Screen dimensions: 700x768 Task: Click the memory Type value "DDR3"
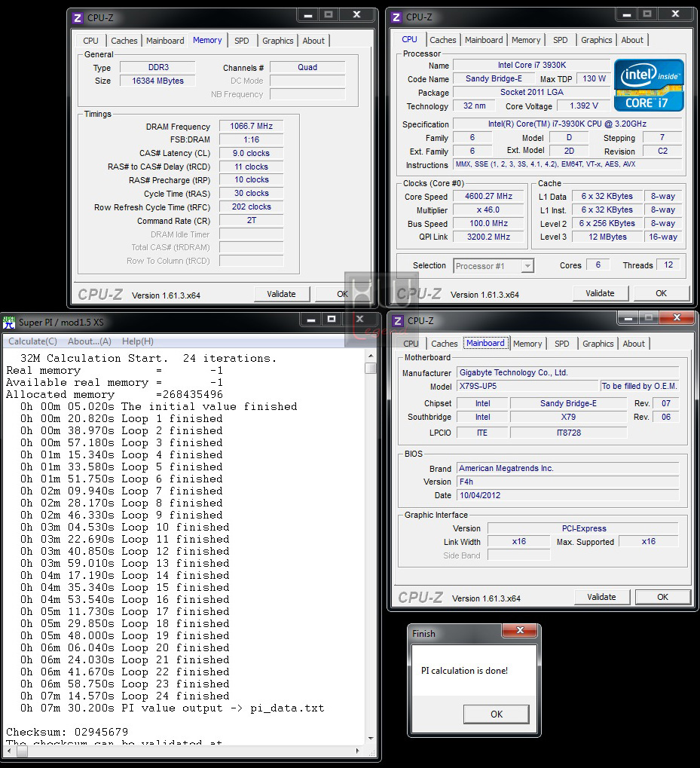[x=157, y=68]
